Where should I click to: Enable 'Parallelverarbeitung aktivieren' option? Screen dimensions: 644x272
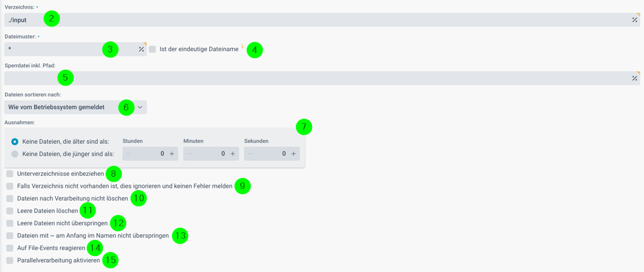click(x=10, y=260)
